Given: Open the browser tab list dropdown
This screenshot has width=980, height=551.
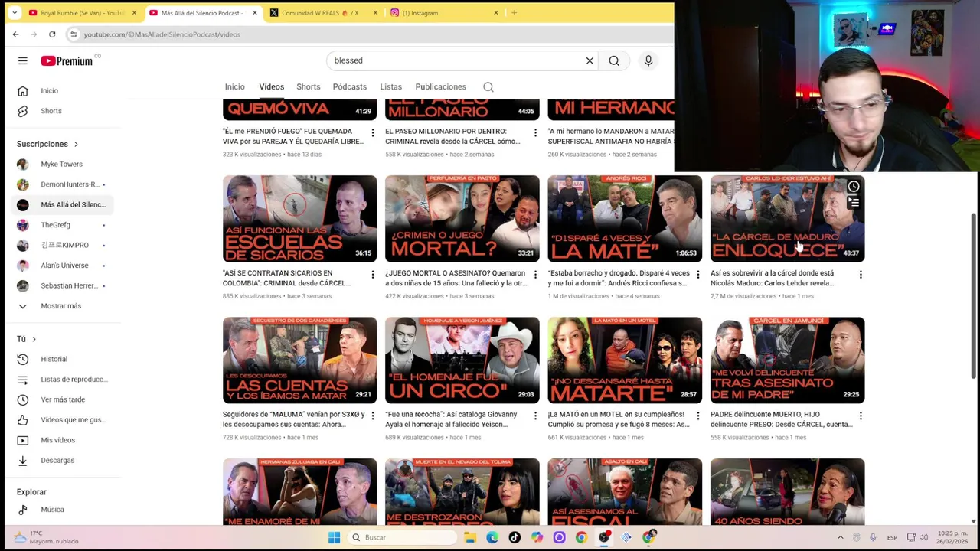Looking at the screenshot, I should click(14, 13).
